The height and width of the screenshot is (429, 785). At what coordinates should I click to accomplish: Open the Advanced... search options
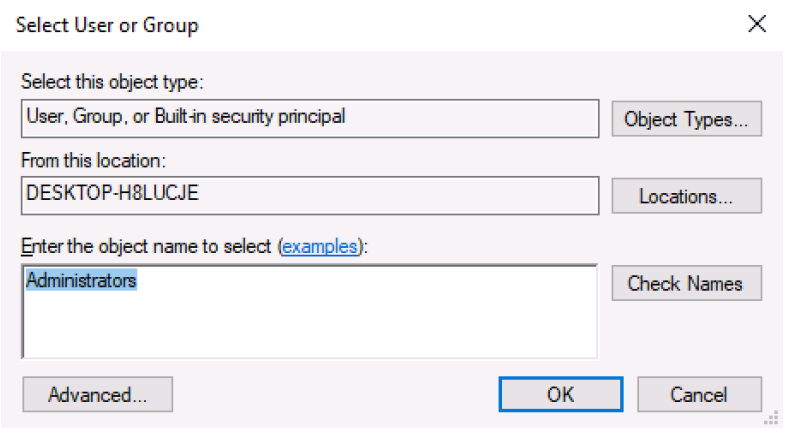point(98,394)
